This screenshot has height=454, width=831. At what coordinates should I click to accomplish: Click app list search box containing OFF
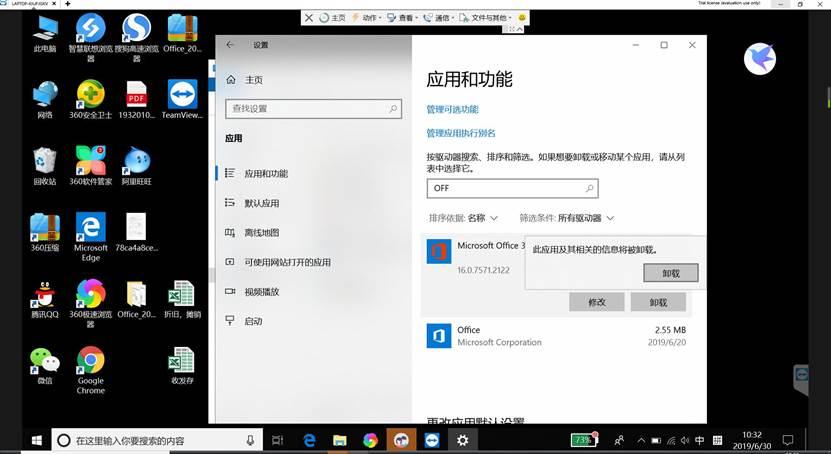[x=512, y=188]
